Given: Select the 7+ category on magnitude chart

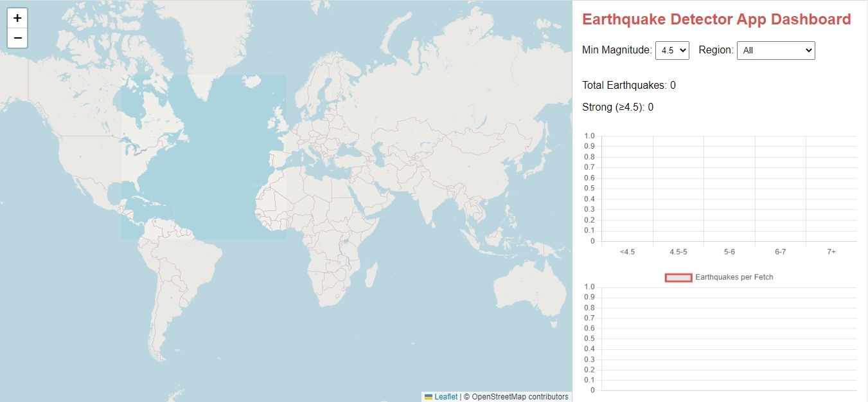Looking at the screenshot, I should pos(831,252).
